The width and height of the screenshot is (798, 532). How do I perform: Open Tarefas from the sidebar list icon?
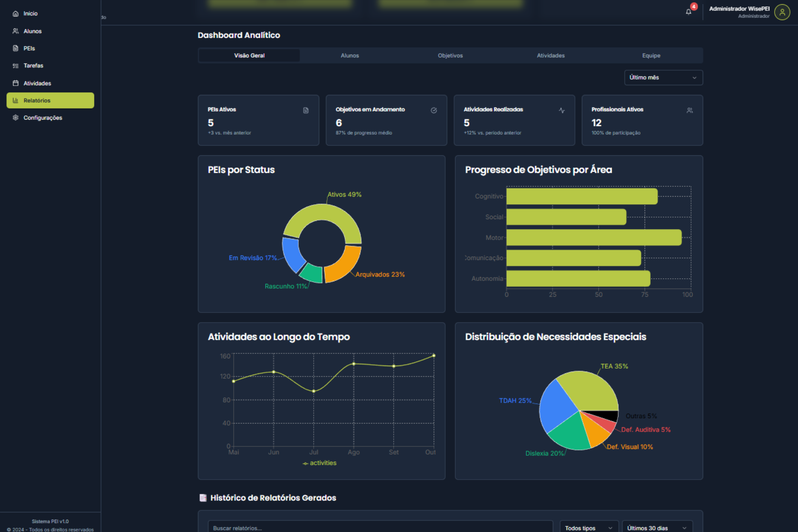pos(16,66)
